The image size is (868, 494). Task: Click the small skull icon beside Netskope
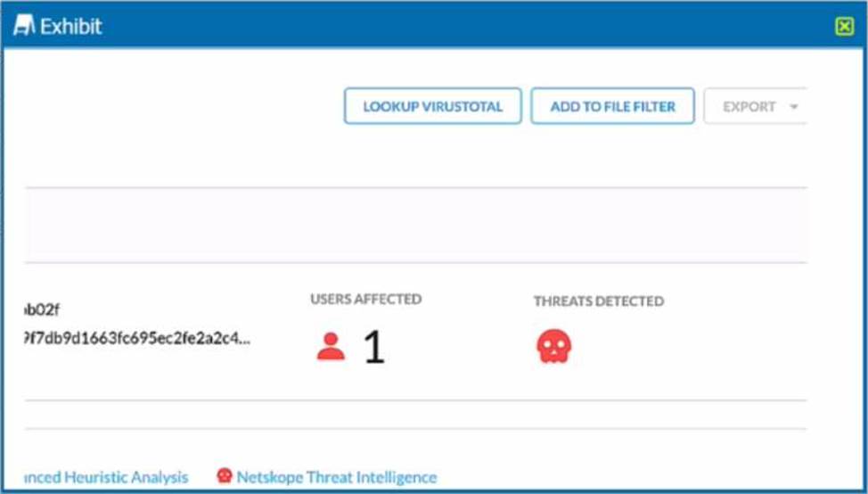pos(225,476)
